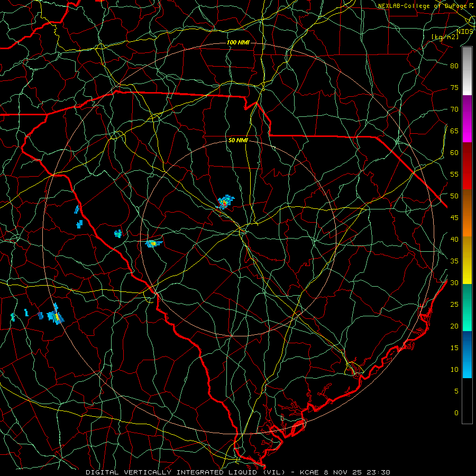
Task: Pick the magenta segment of the VIL color bar
Action: pyautogui.click(x=467, y=119)
